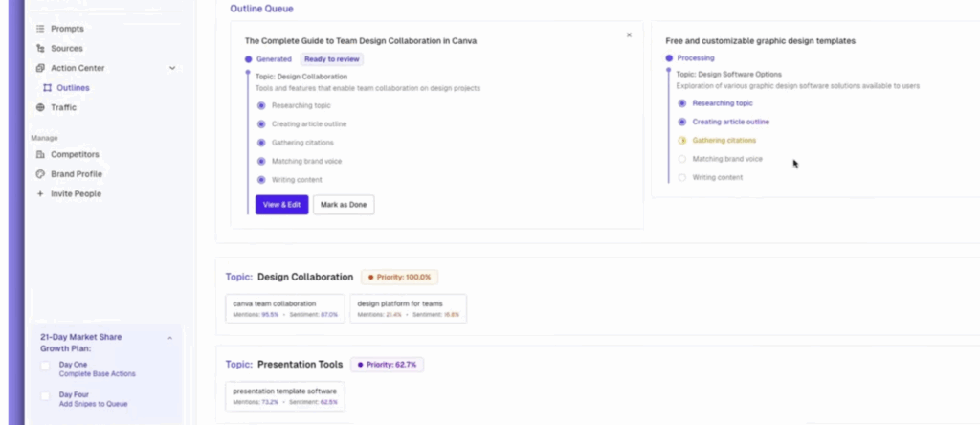
Task: Open the Traffic menu item
Action: (63, 107)
